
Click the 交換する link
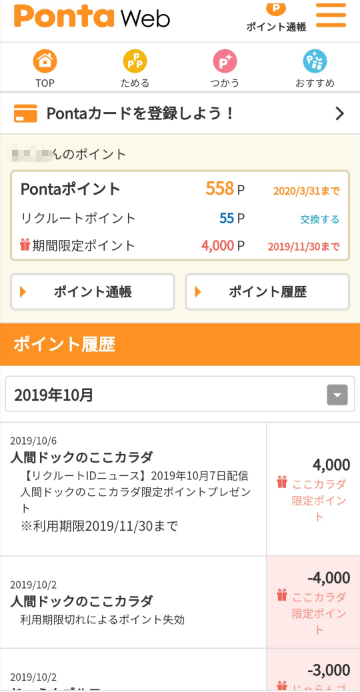320,219
